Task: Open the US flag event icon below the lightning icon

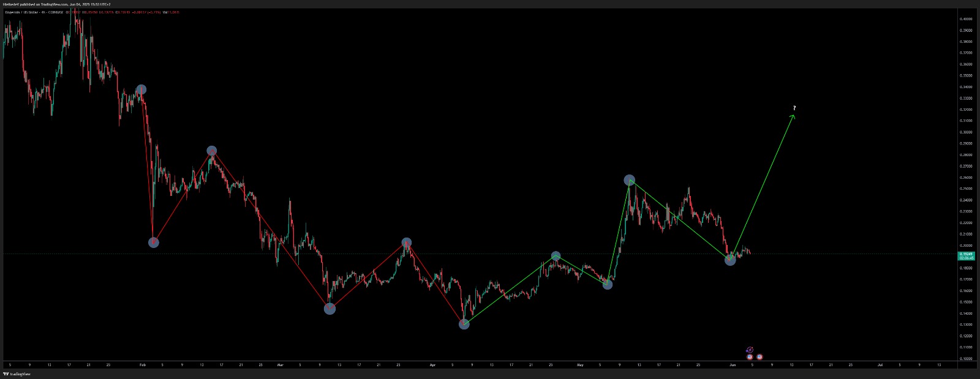Action: 750,357
